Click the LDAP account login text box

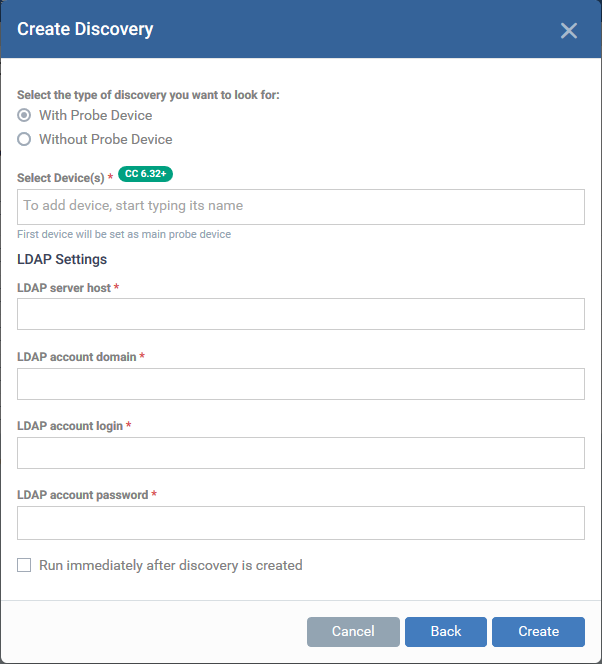click(301, 453)
